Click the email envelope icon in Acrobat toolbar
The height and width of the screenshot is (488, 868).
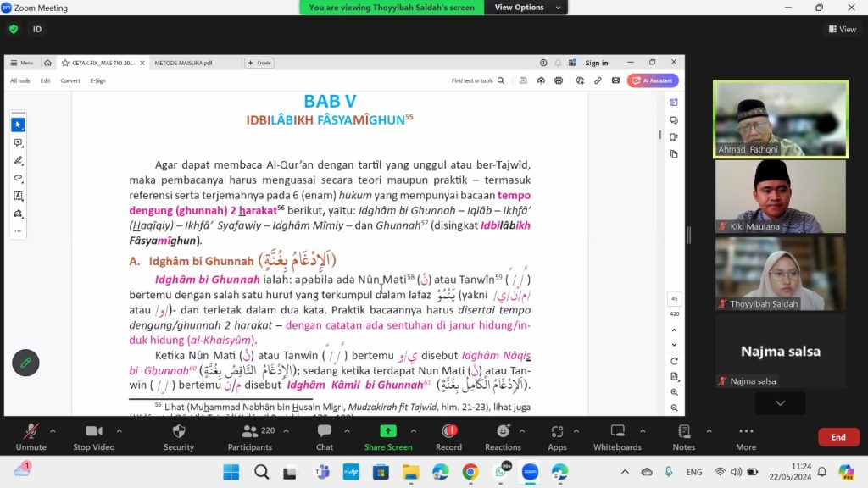tap(615, 80)
